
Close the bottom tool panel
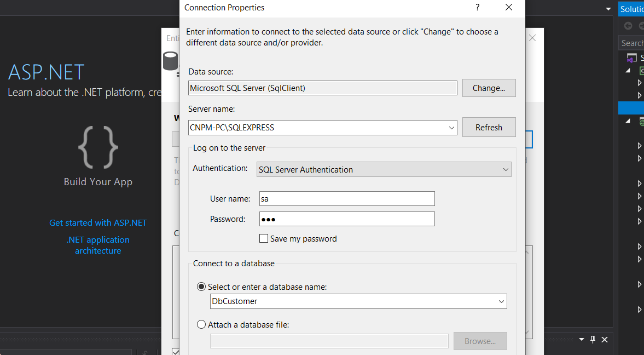point(605,339)
